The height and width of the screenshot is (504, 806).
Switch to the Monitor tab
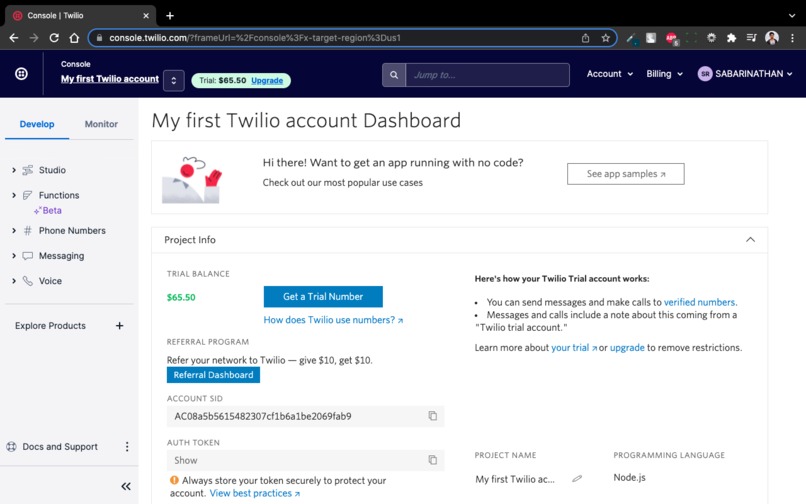[101, 124]
